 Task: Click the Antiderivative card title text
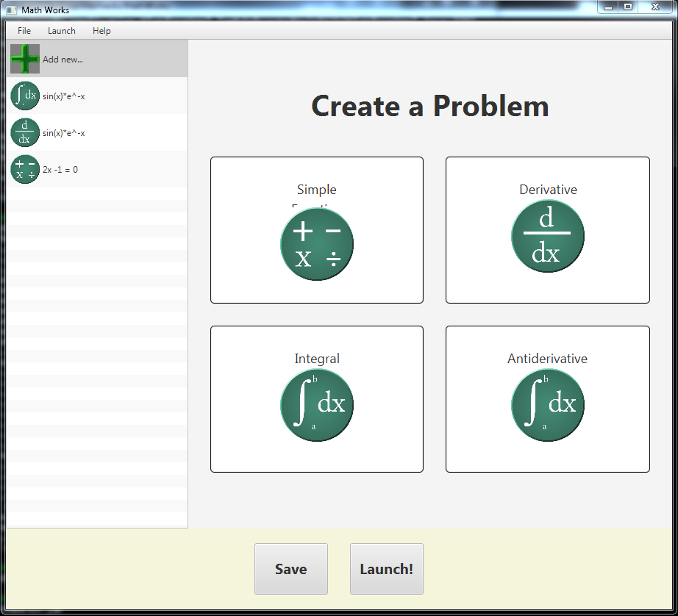[x=547, y=359]
